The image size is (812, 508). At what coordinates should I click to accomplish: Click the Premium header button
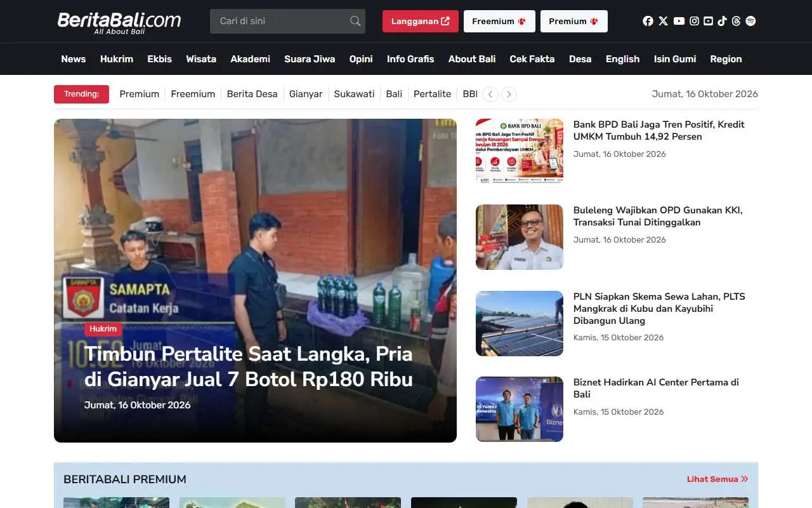[574, 21]
